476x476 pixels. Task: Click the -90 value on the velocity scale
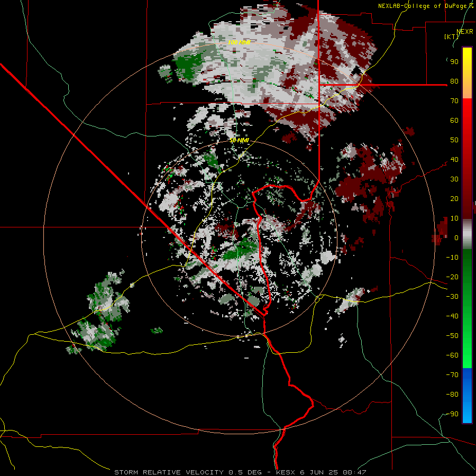(x=452, y=414)
